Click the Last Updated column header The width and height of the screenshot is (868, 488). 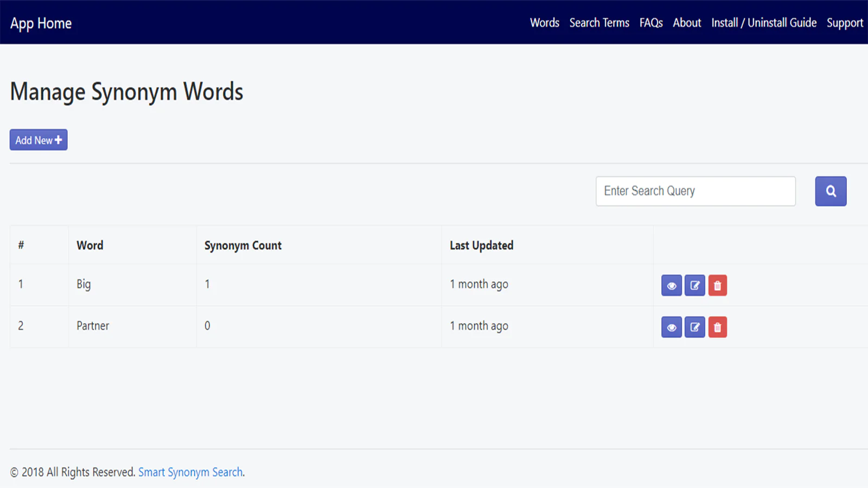(x=481, y=246)
